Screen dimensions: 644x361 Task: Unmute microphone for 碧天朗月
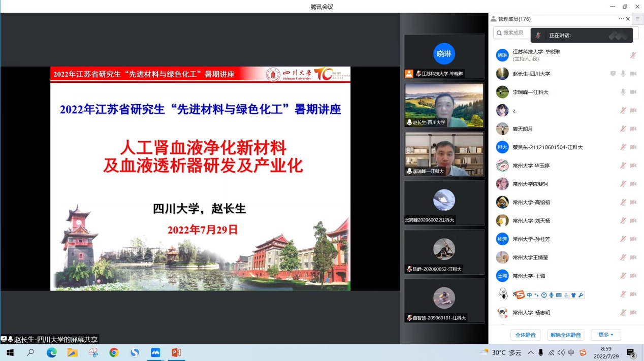point(623,129)
